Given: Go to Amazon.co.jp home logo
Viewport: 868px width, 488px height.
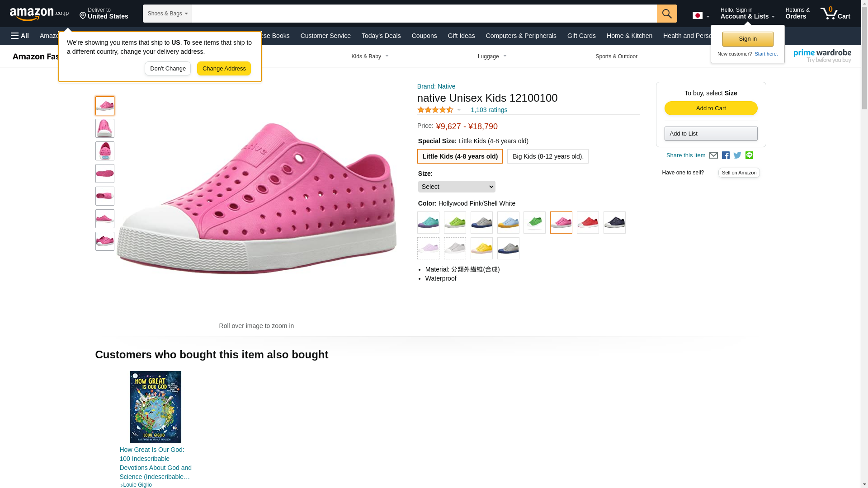Looking at the screenshot, I should (39, 14).
